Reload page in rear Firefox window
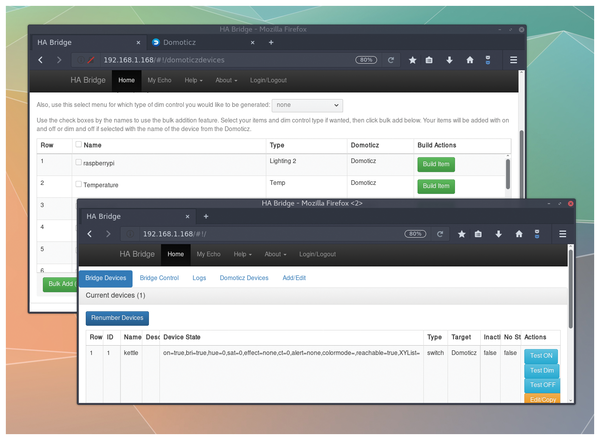 tap(391, 60)
